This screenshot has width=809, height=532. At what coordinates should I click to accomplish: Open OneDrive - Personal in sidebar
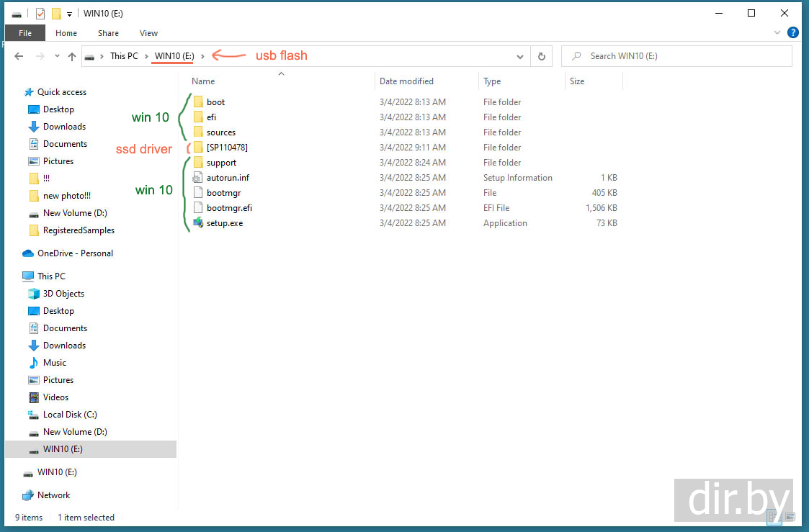coord(75,253)
